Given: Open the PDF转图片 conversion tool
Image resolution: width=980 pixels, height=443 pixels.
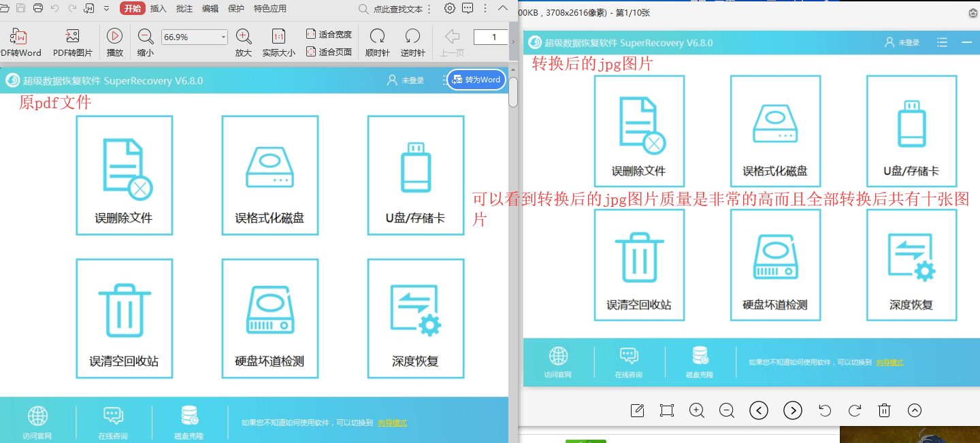Looking at the screenshot, I should [73, 43].
